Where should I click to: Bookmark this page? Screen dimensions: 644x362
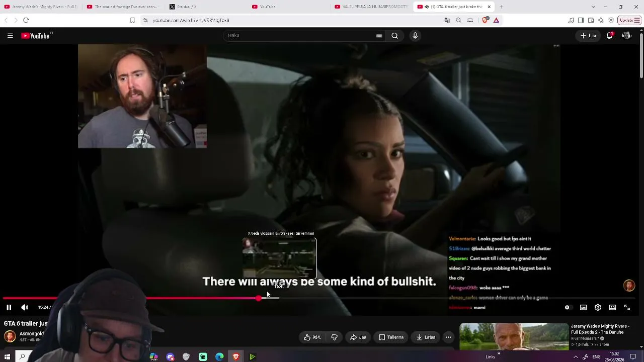click(x=132, y=20)
